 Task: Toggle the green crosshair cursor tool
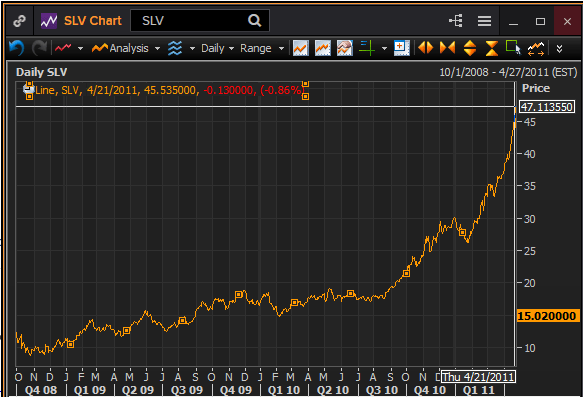pyautogui.click(x=367, y=48)
